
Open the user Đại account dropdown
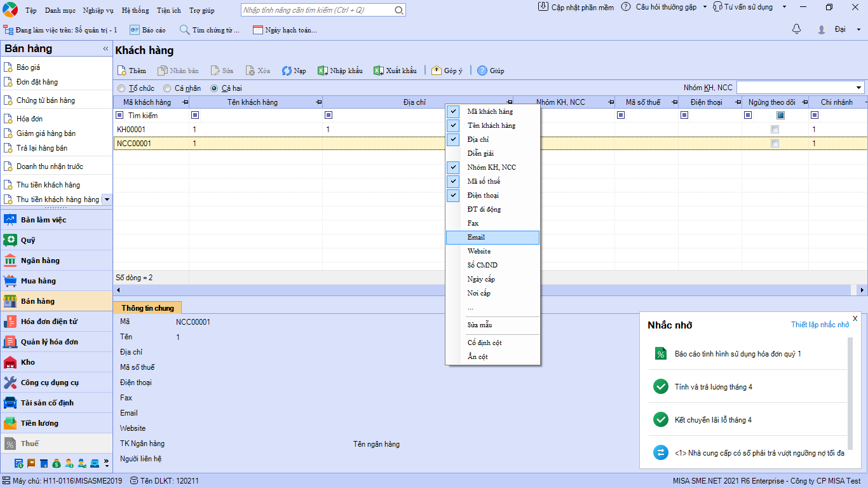pos(858,29)
